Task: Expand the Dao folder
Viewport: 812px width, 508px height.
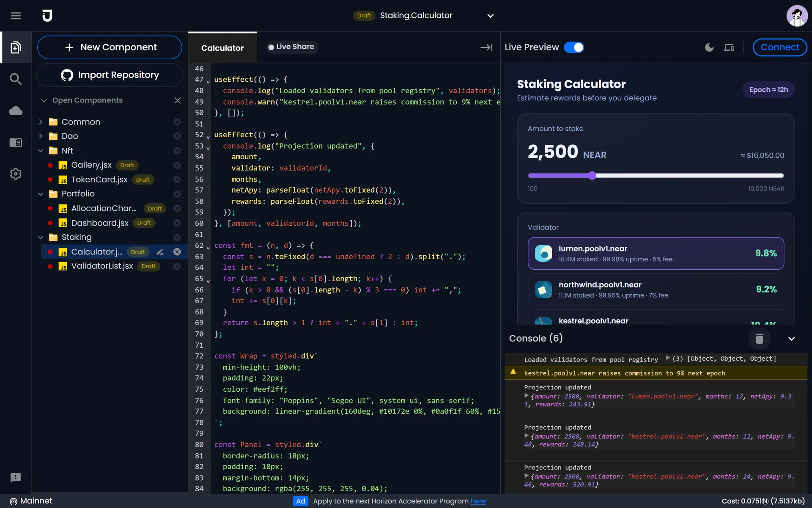Action: (x=41, y=136)
